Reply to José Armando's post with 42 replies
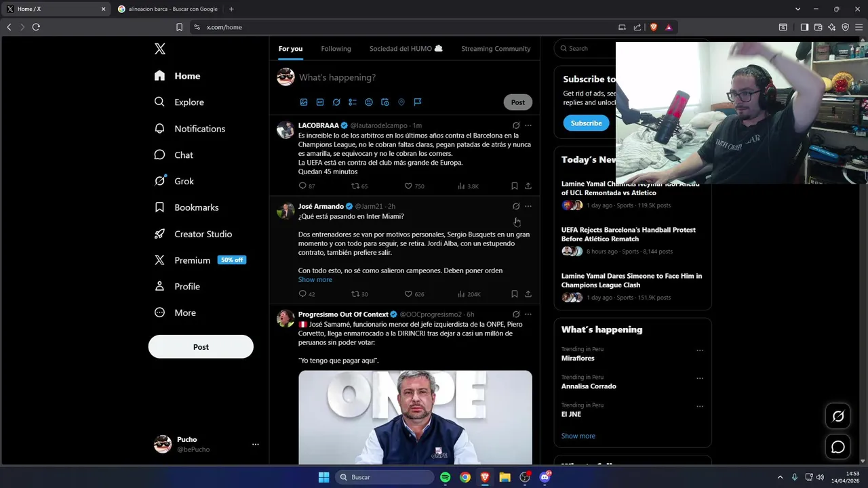The height and width of the screenshot is (488, 868). pyautogui.click(x=307, y=294)
